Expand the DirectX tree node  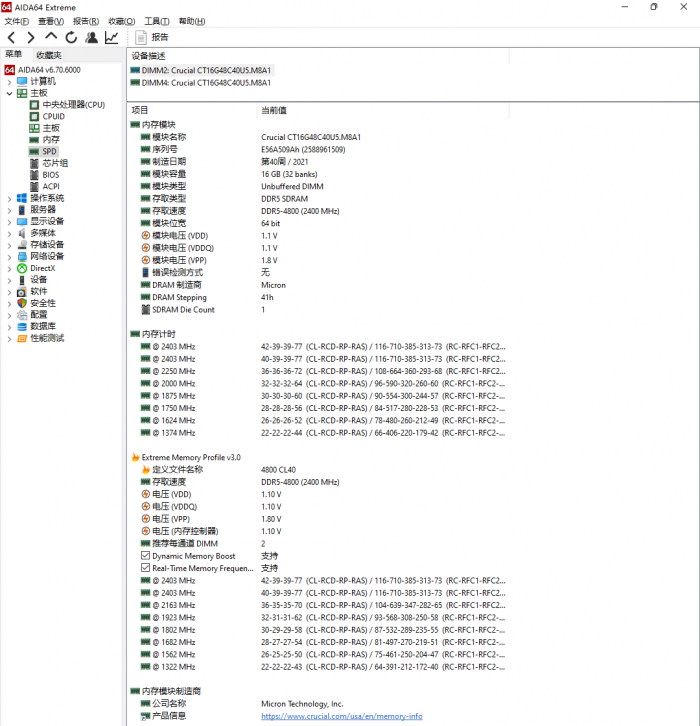pos(9,269)
